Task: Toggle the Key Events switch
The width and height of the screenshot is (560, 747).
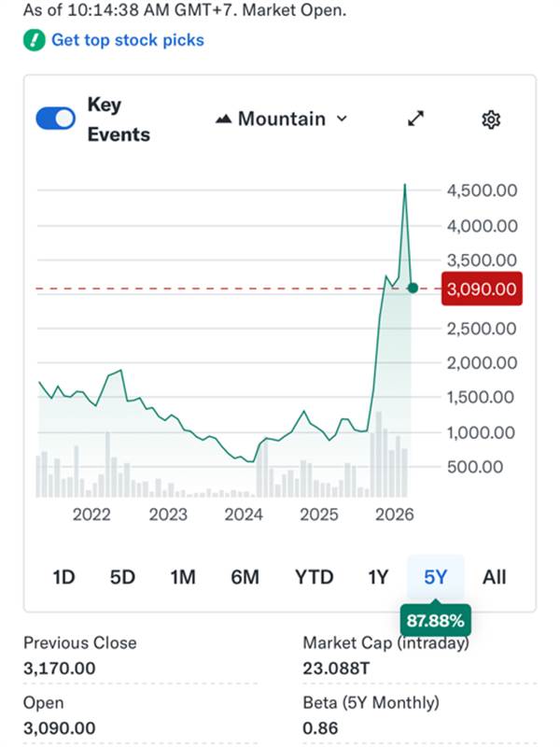Action: [56, 119]
